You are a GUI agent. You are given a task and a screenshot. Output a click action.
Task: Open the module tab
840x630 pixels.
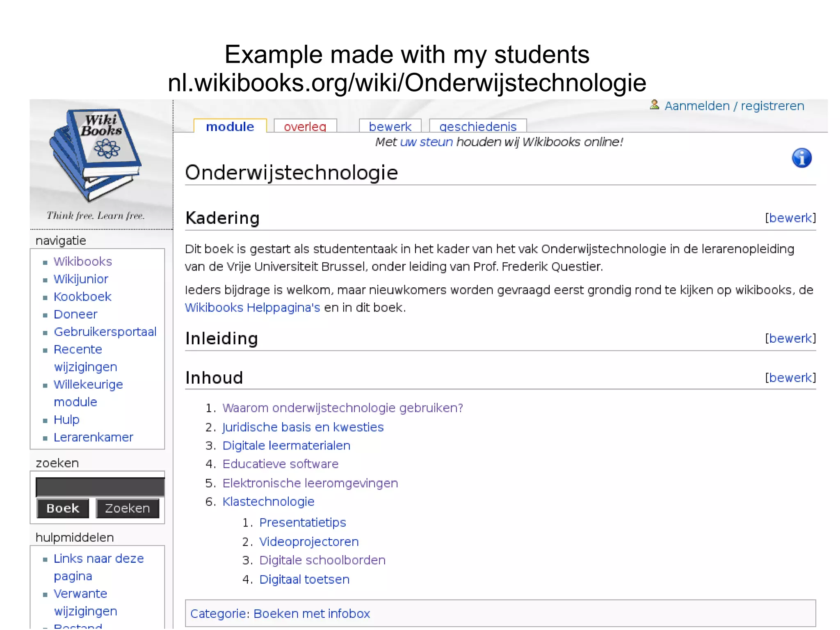(x=230, y=126)
